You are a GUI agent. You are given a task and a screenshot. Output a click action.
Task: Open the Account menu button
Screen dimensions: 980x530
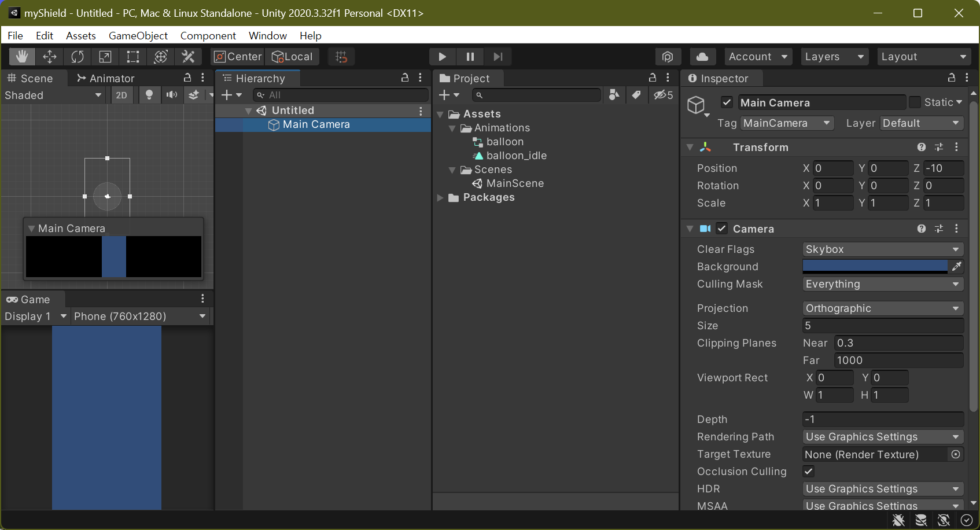click(x=758, y=57)
